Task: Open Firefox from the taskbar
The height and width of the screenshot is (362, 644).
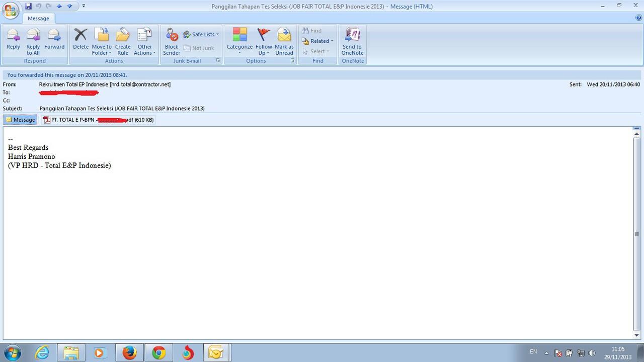Action: pos(129,353)
